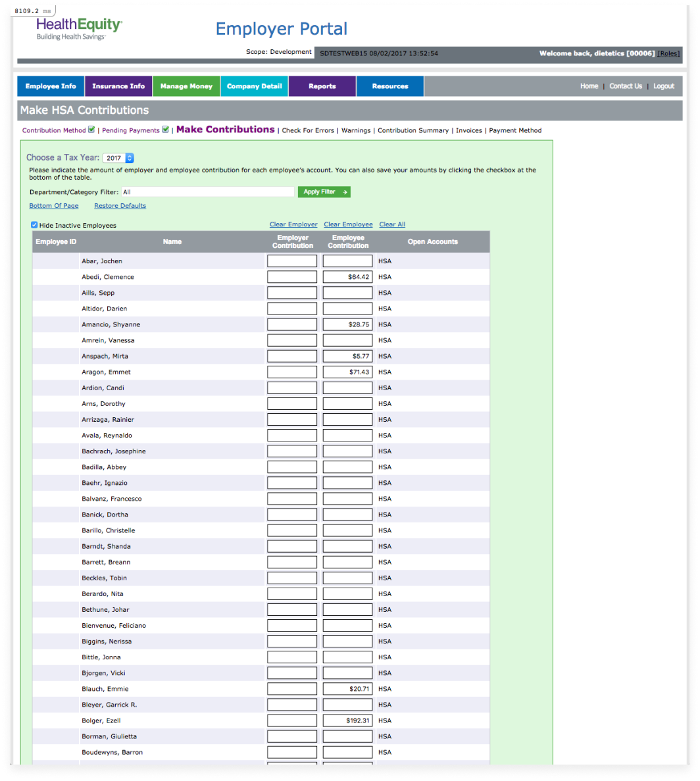Screen dimensions: 700x781
Task: Click employer contribution field for Biggins, Nerissa
Action: [291, 642]
